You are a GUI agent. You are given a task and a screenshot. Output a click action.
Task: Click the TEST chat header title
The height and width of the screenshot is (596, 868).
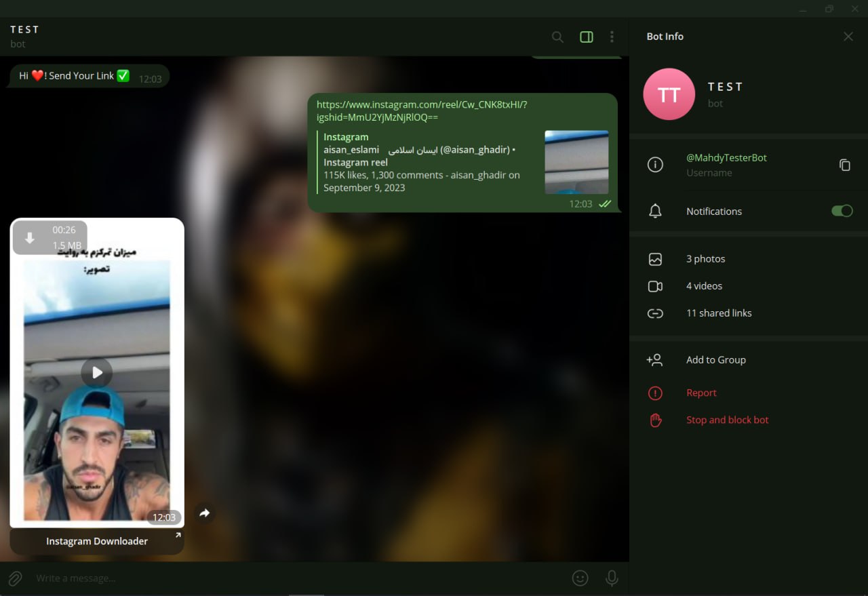[x=25, y=29]
